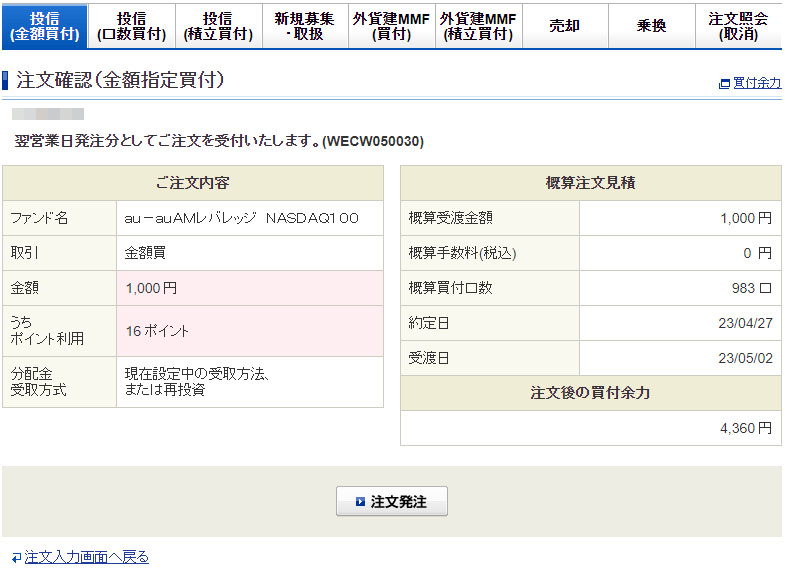Open 外貨建MMF(買付) tab
785x570 pixels.
click(x=391, y=26)
